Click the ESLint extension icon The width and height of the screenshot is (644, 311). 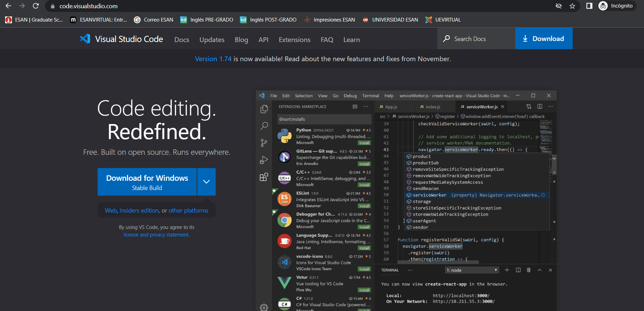click(x=284, y=199)
